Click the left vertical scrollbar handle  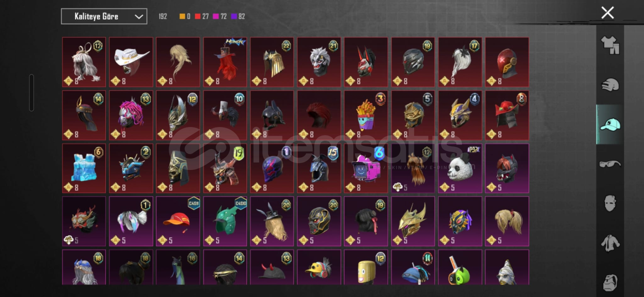tap(32, 93)
